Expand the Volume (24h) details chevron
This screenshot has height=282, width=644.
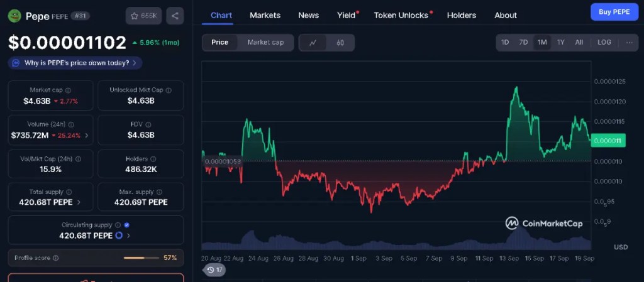click(86, 136)
